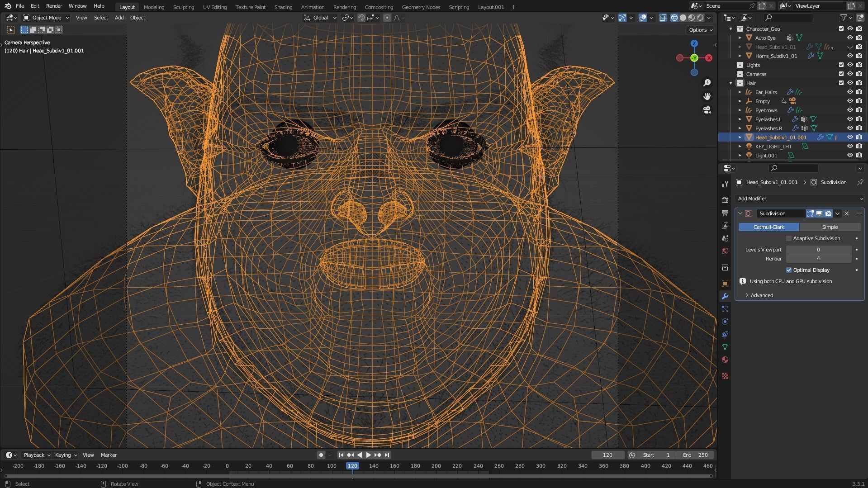Enable the Adaptive Subdivision checkbox
This screenshot has width=868, height=488.
(789, 238)
